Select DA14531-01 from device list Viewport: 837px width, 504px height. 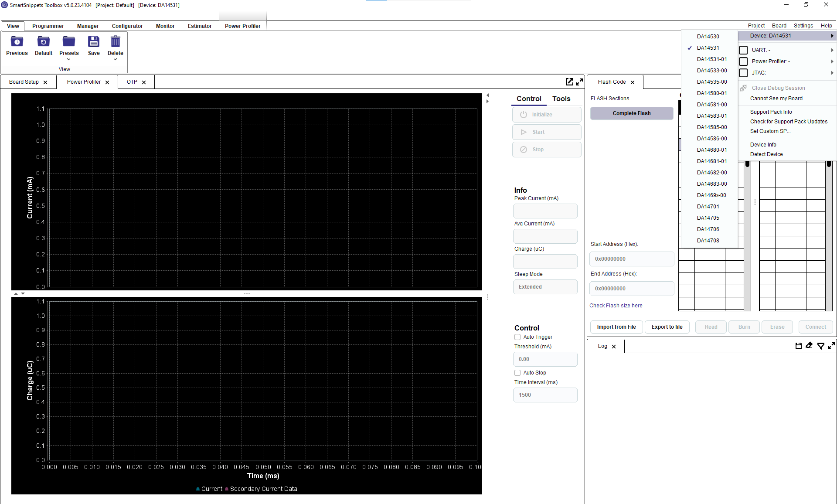click(710, 59)
